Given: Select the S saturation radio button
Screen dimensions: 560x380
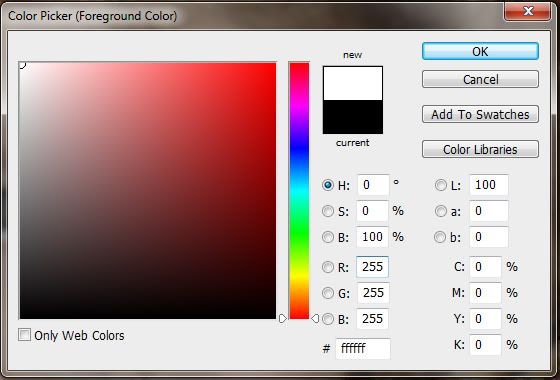Looking at the screenshot, I should tap(328, 211).
